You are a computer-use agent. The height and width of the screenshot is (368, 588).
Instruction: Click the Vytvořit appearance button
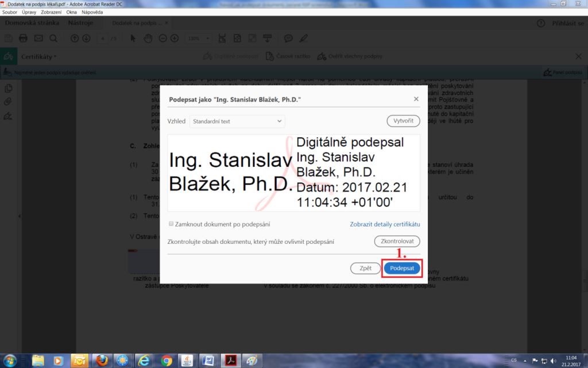pyautogui.click(x=403, y=121)
